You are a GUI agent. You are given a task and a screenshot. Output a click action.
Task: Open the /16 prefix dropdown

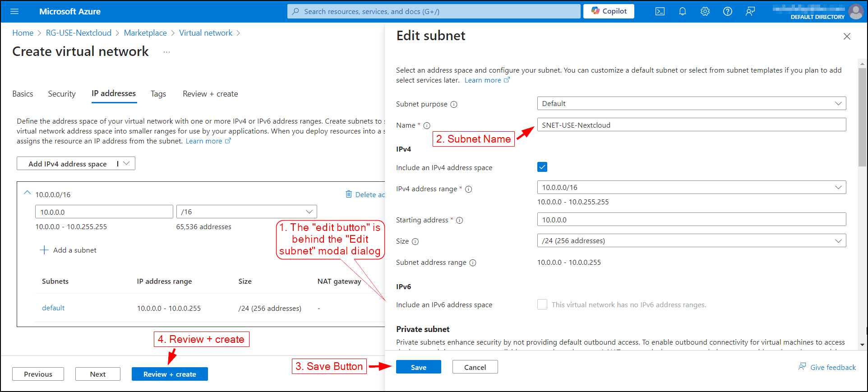pyautogui.click(x=247, y=212)
